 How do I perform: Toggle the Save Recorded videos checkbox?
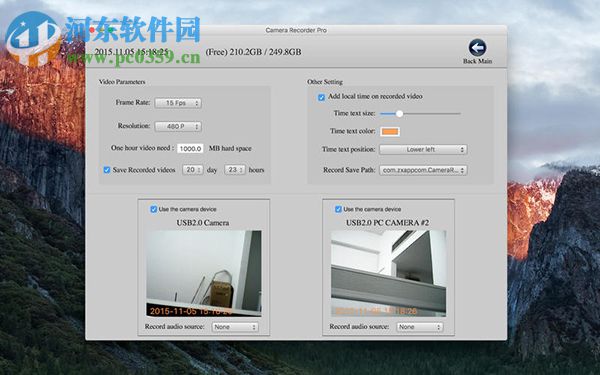click(107, 170)
